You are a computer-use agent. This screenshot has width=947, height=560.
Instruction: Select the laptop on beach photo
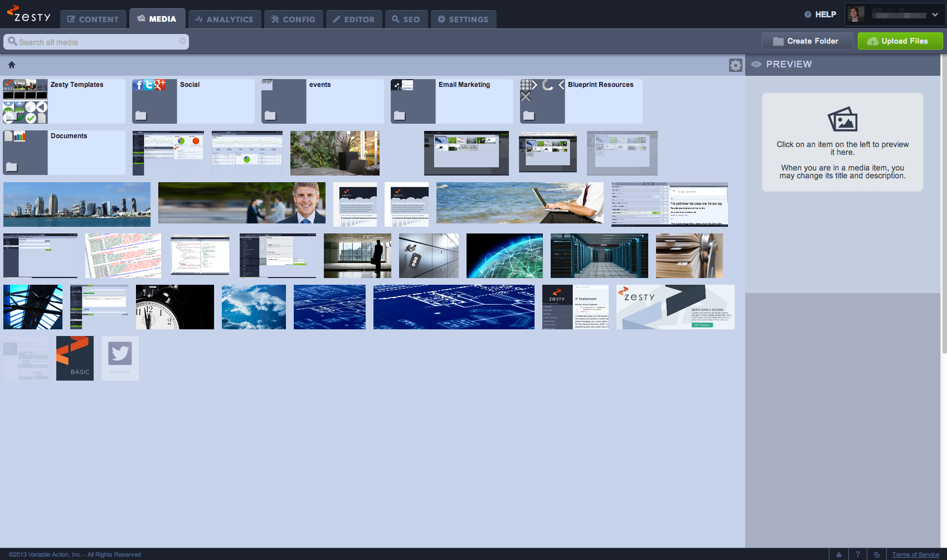(x=520, y=203)
